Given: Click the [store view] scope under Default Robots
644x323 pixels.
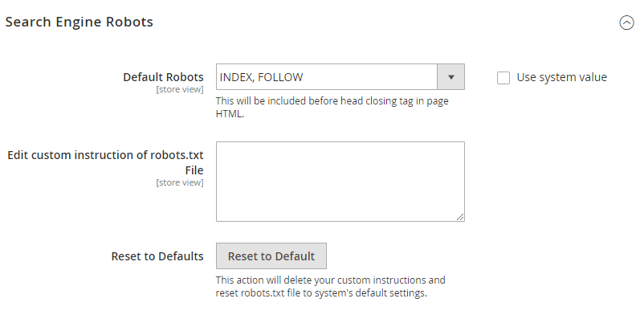Looking at the screenshot, I should click(x=180, y=89).
